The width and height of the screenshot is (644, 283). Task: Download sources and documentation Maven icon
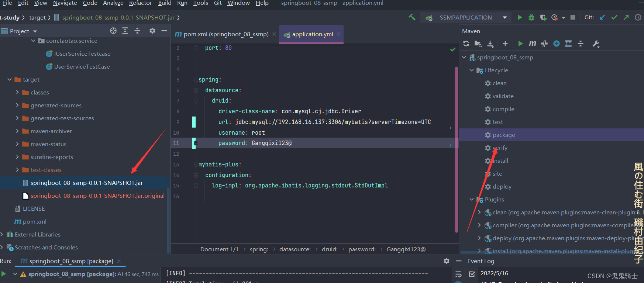(490, 44)
